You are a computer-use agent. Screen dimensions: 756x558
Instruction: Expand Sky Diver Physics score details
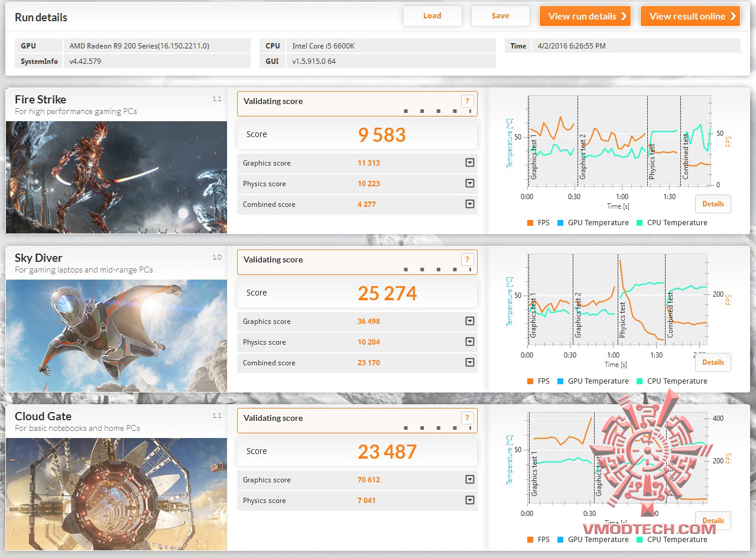point(470,342)
